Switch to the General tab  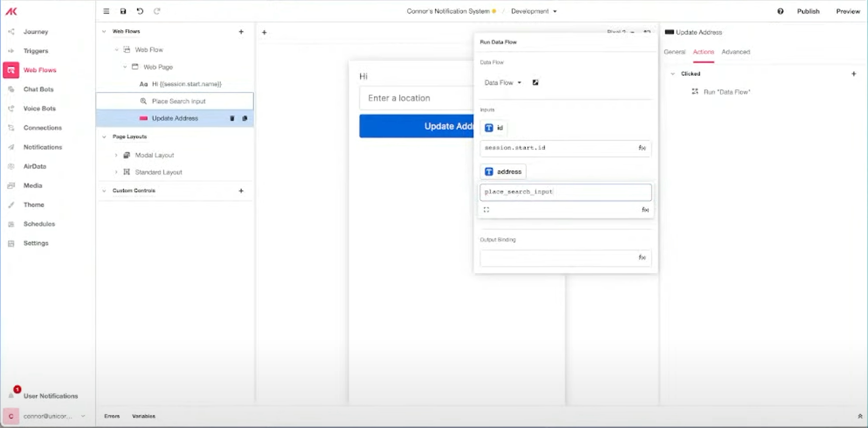(x=674, y=52)
